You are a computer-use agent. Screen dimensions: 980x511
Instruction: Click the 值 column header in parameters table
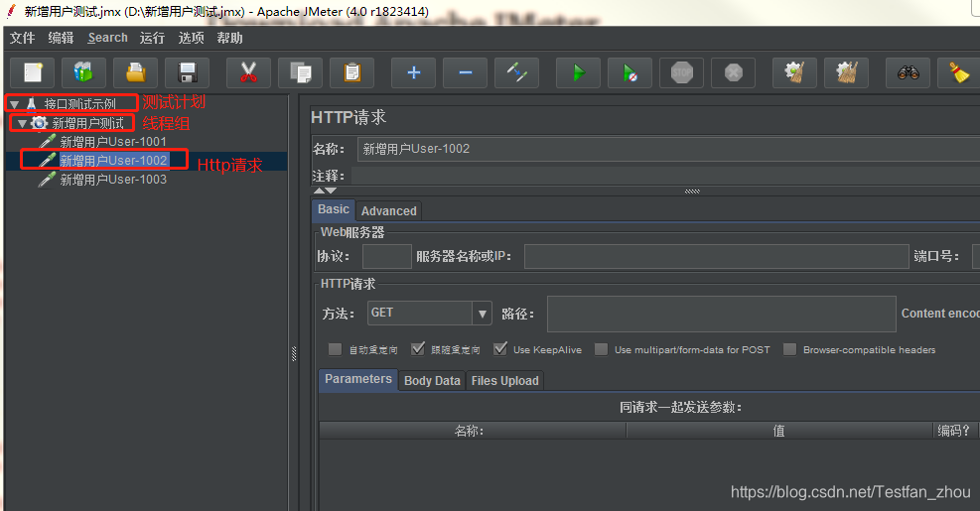click(779, 431)
